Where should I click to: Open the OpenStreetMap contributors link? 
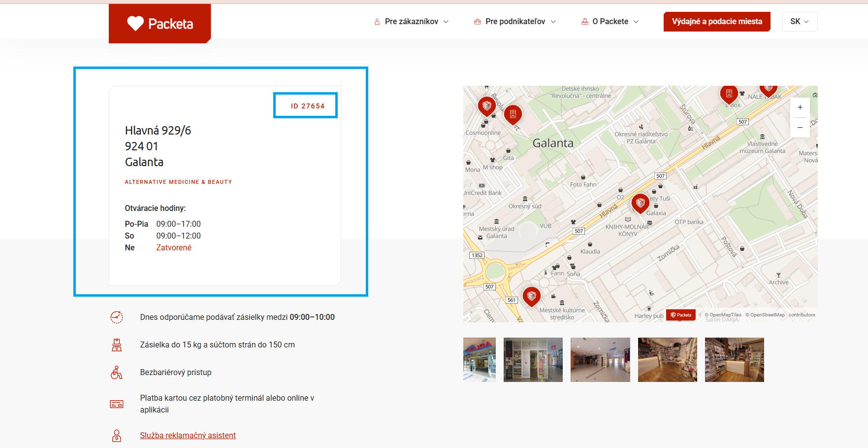click(x=765, y=315)
